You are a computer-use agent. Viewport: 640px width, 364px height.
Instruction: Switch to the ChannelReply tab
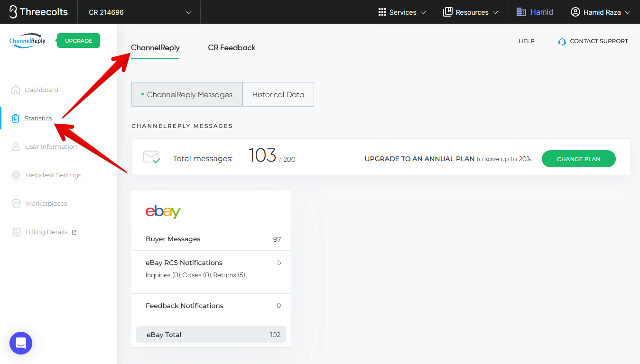click(x=155, y=47)
